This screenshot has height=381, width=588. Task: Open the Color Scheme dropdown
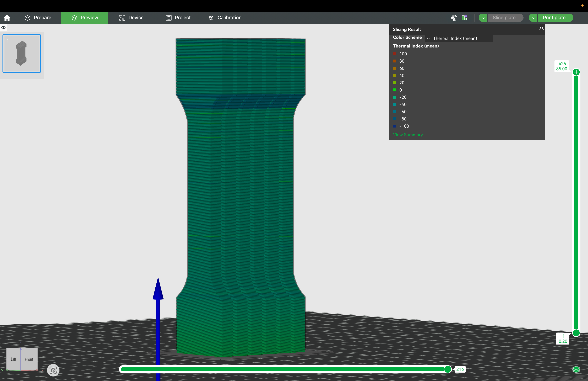pyautogui.click(x=459, y=38)
